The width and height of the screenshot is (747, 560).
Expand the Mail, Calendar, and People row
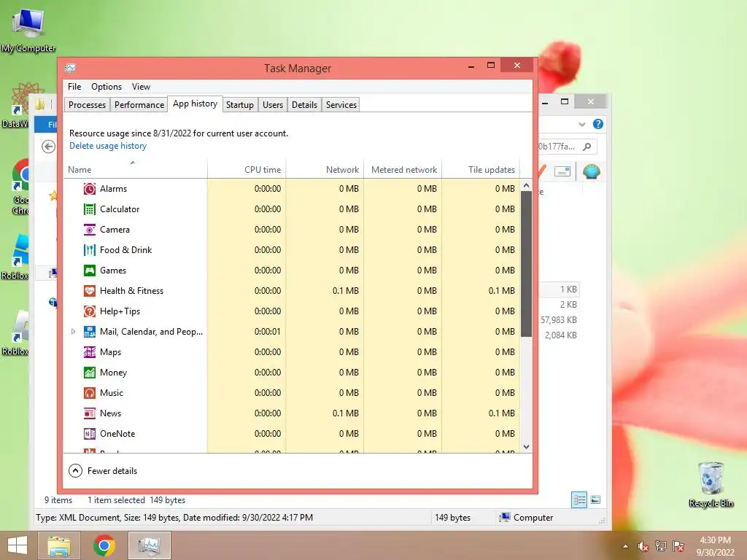(x=73, y=332)
